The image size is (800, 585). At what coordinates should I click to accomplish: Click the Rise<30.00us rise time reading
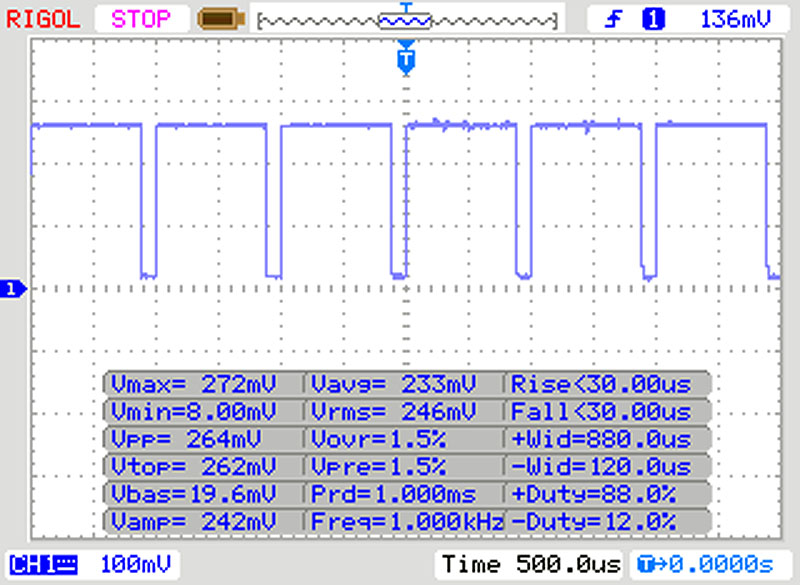(601, 384)
